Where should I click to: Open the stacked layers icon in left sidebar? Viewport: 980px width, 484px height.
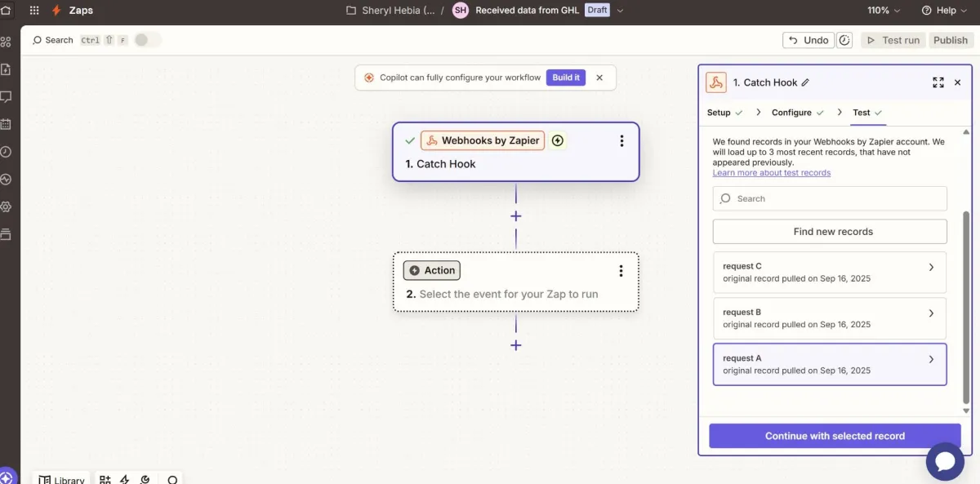point(6,234)
